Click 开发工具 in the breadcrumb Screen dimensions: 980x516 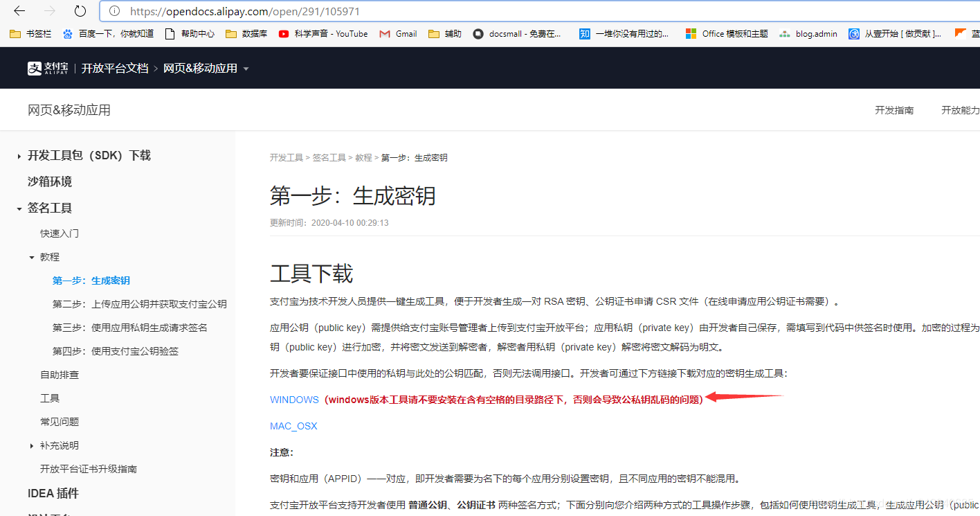point(287,158)
